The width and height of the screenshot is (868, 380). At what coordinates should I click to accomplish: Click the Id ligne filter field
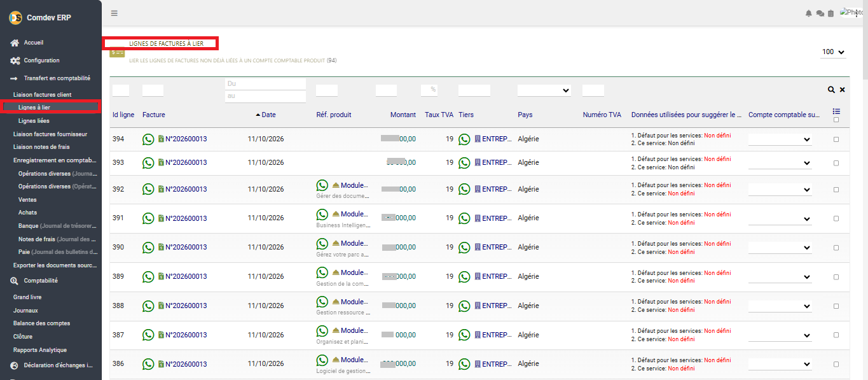click(121, 90)
